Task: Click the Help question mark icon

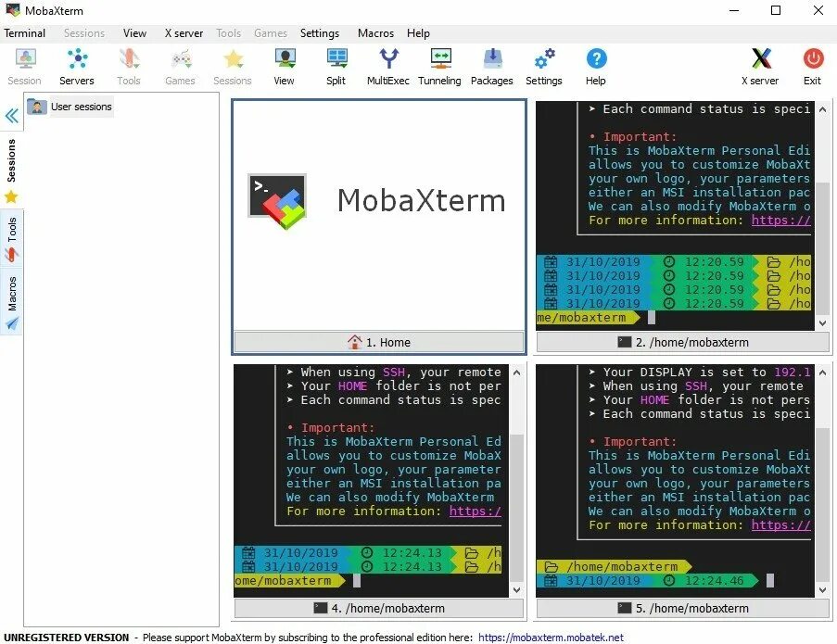Action: pyautogui.click(x=596, y=67)
